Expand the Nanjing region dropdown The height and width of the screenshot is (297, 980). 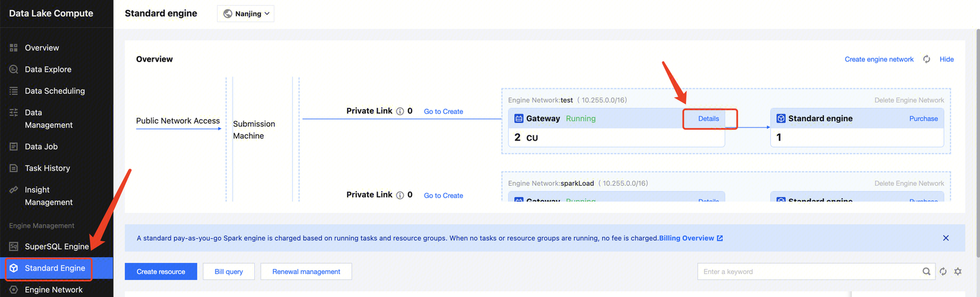pos(246,14)
